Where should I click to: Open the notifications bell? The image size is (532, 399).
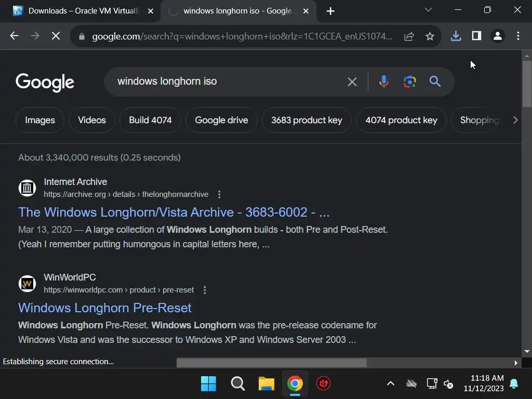click(514, 384)
